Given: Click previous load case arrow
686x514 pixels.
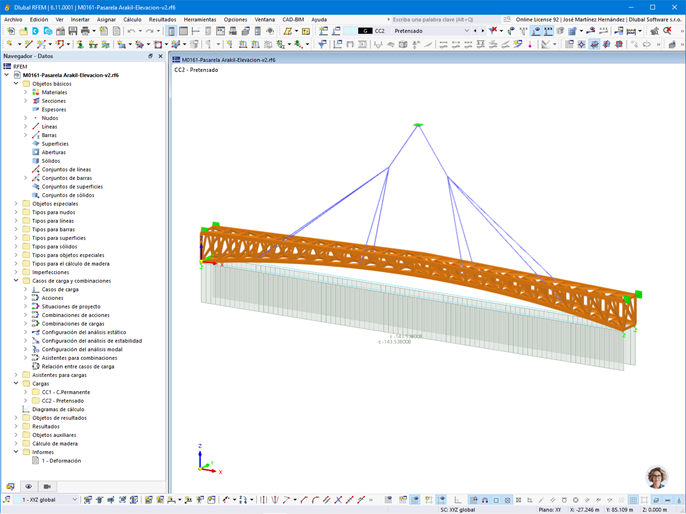Looking at the screenshot, I should tap(475, 31).
